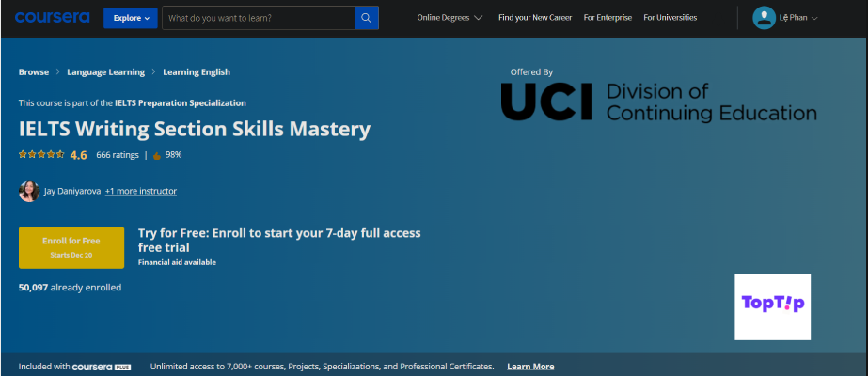
Task: Click the magnifying glass search button
Action: 367,18
